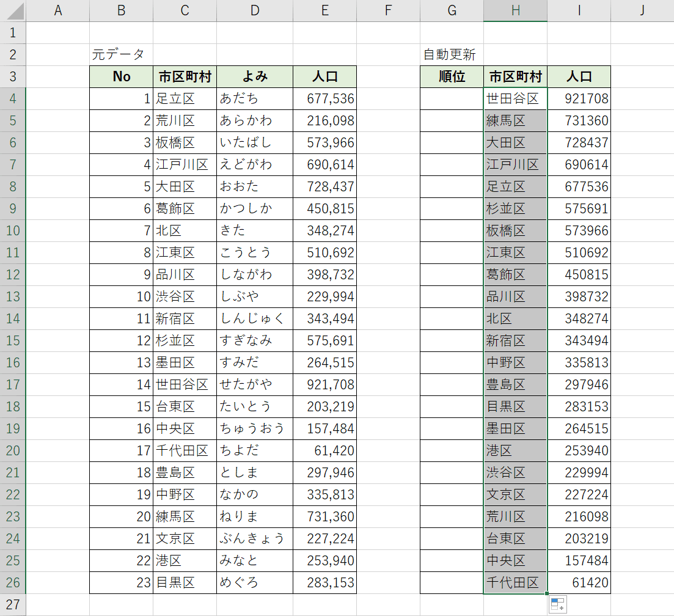Select cell containing なかの
The image size is (674, 616).
pyautogui.click(x=255, y=494)
